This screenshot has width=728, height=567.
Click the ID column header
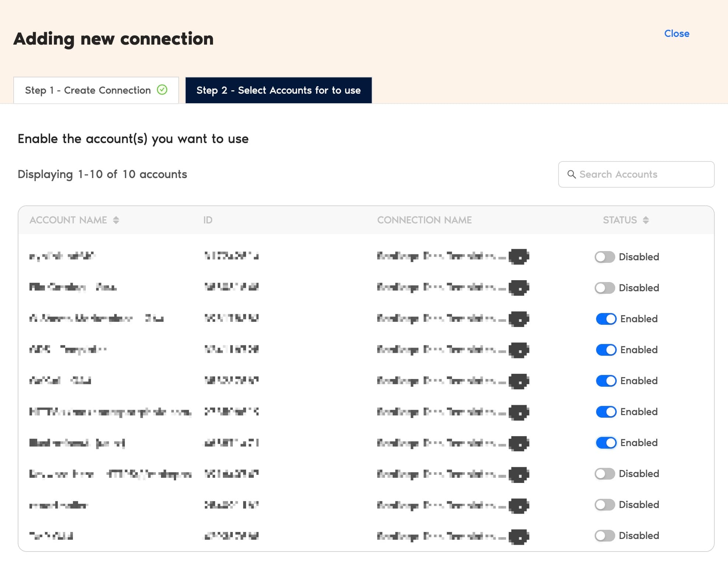point(208,220)
